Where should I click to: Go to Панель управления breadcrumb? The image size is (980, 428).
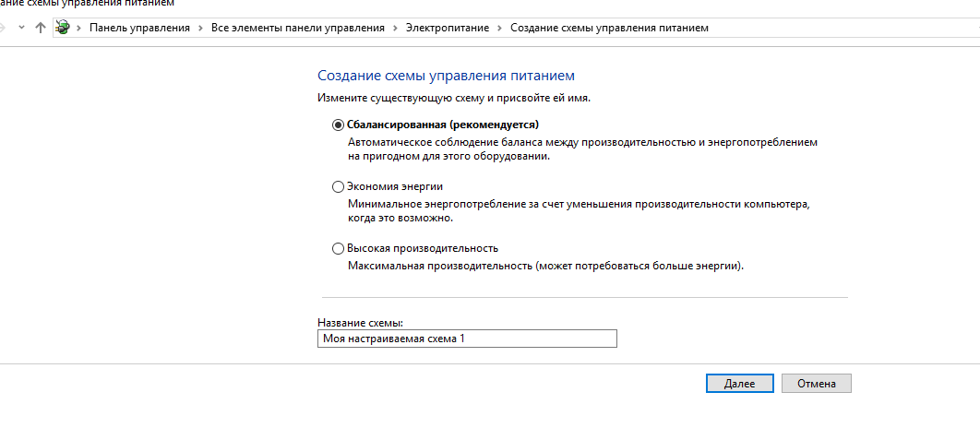point(139,28)
